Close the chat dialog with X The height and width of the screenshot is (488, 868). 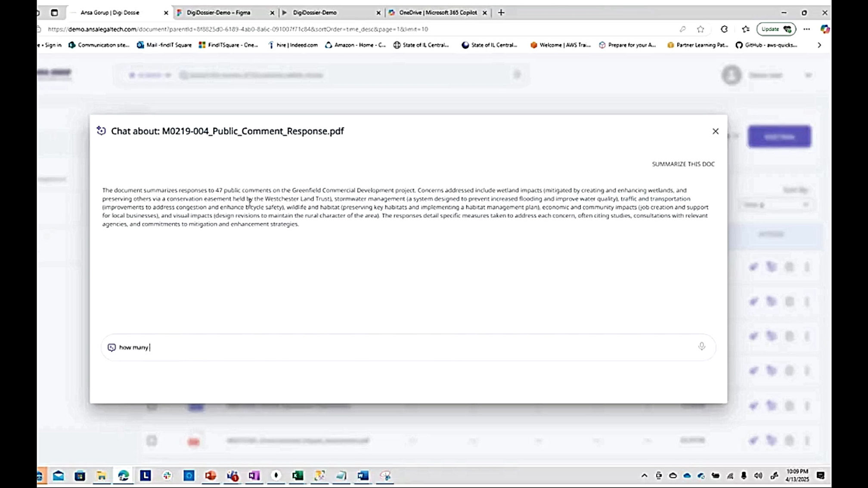[x=715, y=131]
